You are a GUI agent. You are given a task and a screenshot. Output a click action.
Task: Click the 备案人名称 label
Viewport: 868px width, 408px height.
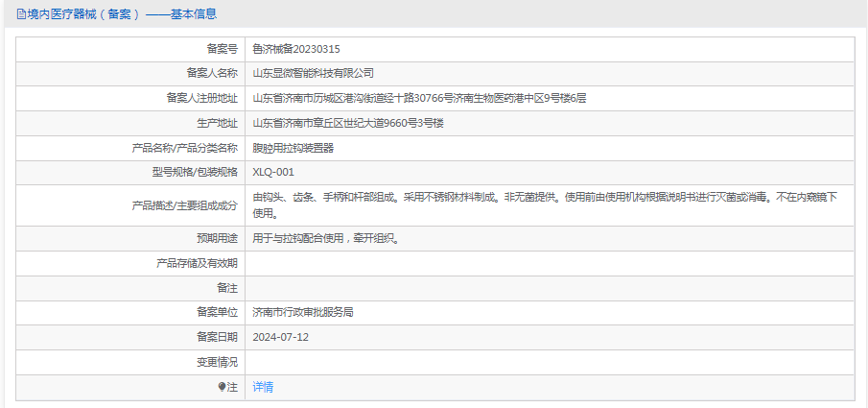pos(212,73)
